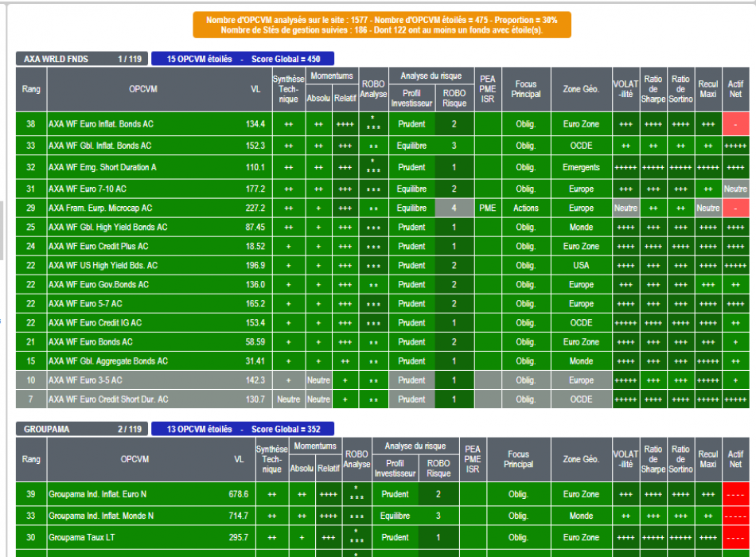Open fund AXA WF US High Yield Bds. AC
The width and height of the screenshot is (756, 557).
pos(103,266)
